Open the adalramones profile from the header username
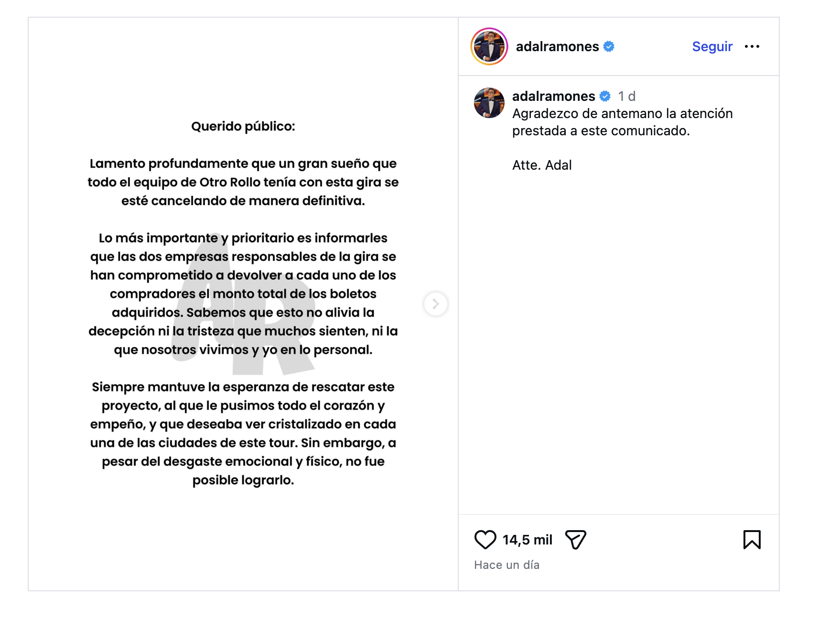840x631 pixels. (557, 46)
